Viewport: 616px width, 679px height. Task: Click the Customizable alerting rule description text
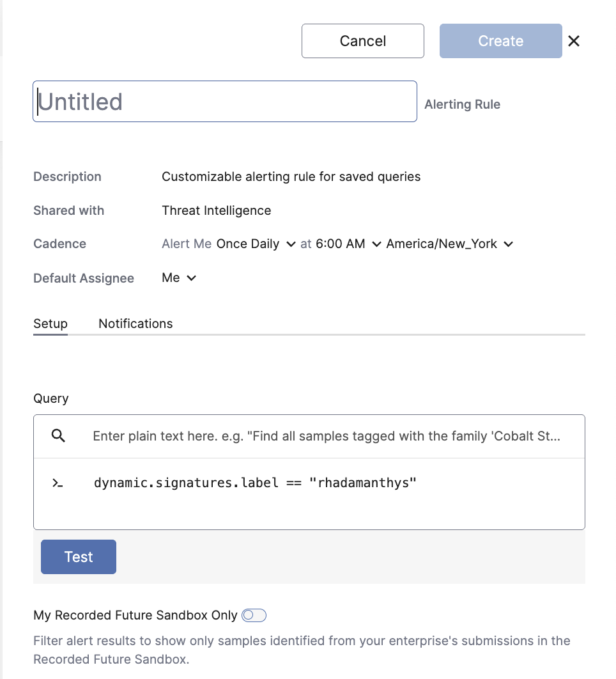pyautogui.click(x=291, y=176)
